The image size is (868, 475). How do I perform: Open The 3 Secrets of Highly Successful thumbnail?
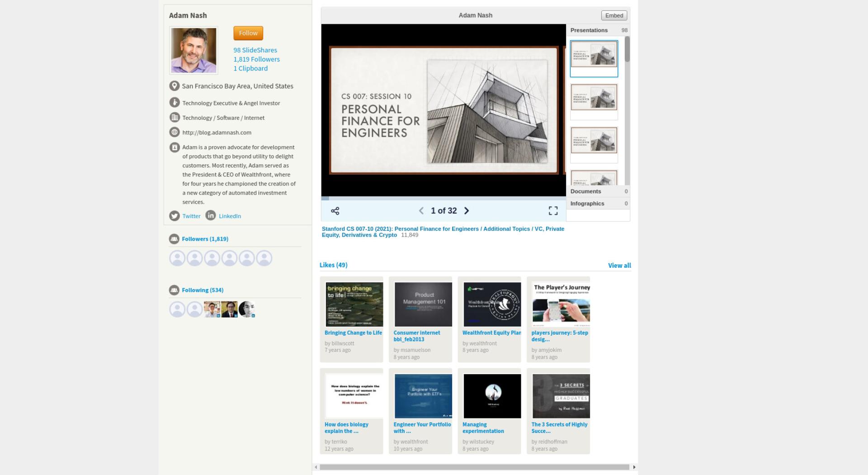click(x=561, y=396)
